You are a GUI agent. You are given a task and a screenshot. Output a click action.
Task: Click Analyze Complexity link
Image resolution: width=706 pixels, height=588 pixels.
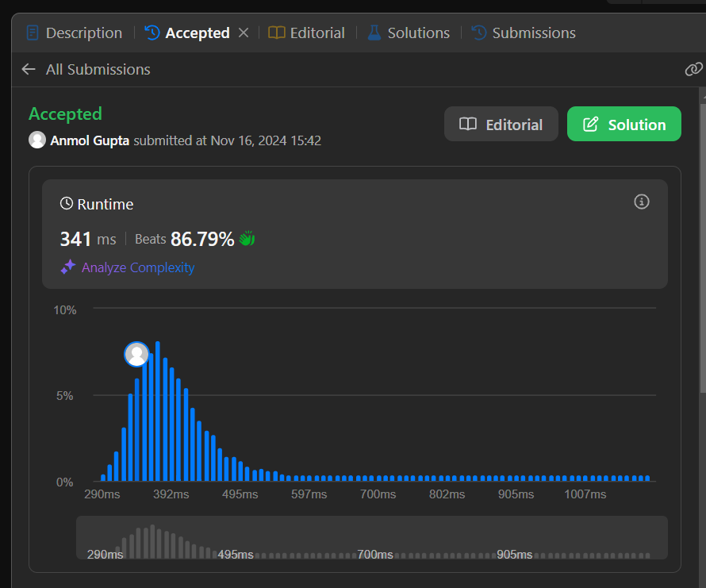coord(138,267)
